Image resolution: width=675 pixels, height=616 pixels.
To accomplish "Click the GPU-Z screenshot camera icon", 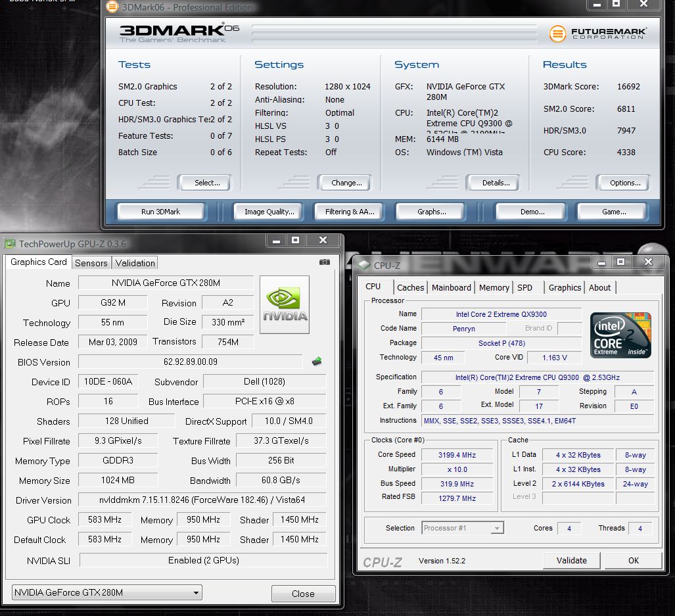I will (x=325, y=262).
